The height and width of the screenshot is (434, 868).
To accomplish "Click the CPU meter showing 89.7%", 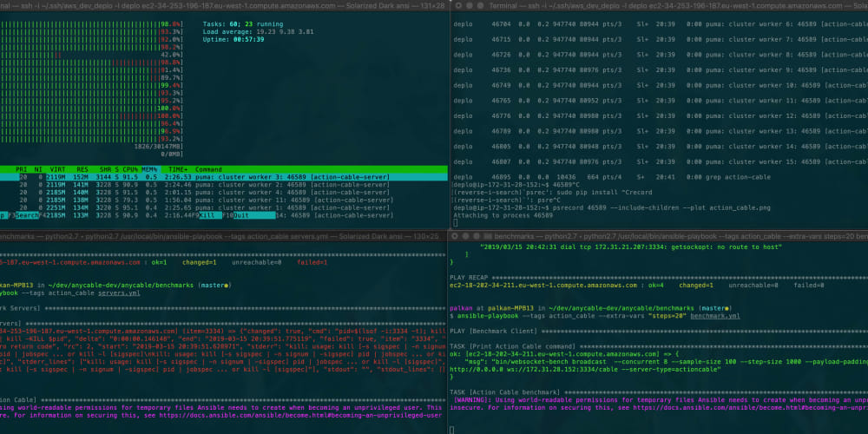I will [x=91, y=78].
